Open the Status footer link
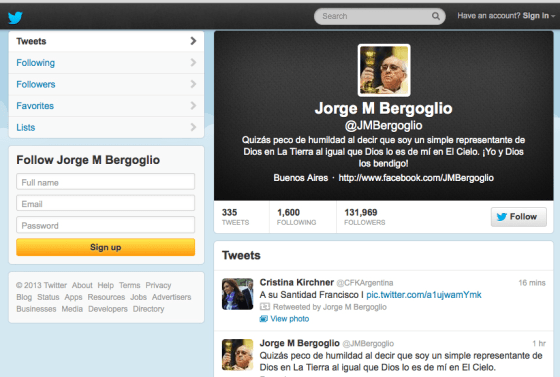Image resolution: width=560 pixels, height=377 pixels. [x=48, y=297]
